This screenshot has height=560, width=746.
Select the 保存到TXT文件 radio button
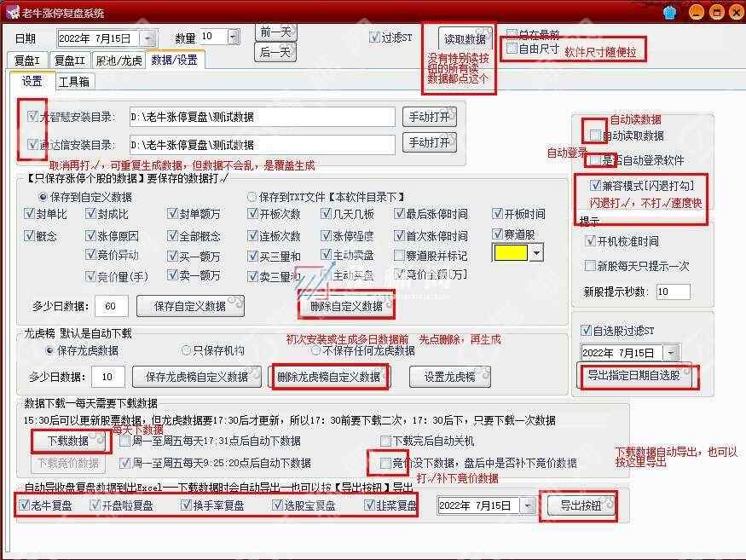(x=252, y=197)
